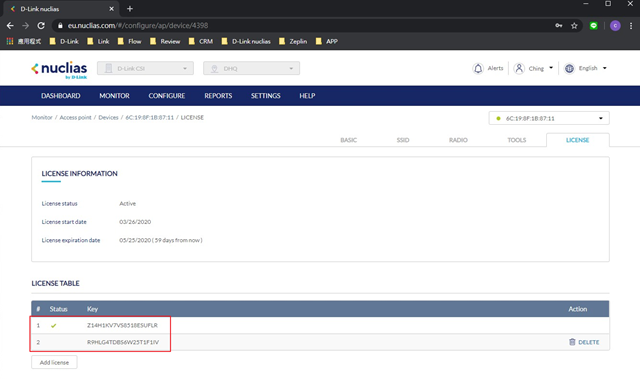Open Alerts bell notifications
This screenshot has width=640, height=379.
coord(488,68)
